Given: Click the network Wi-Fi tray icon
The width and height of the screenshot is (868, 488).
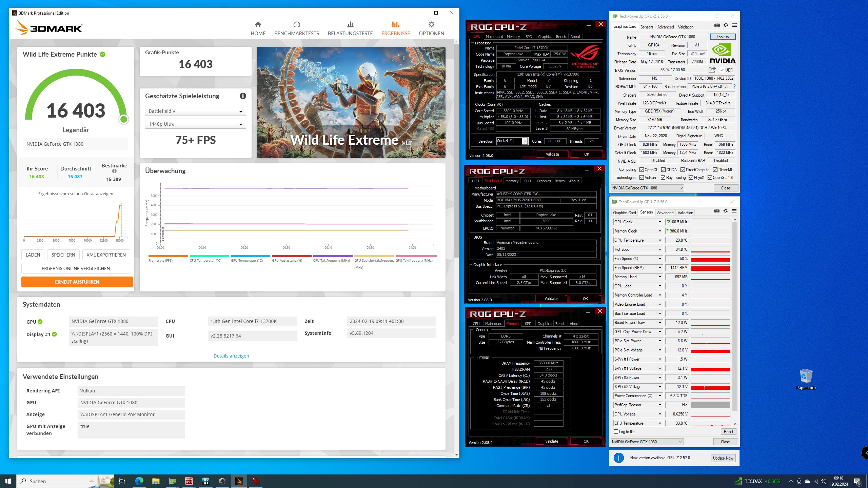Looking at the screenshot, I should point(815,481).
